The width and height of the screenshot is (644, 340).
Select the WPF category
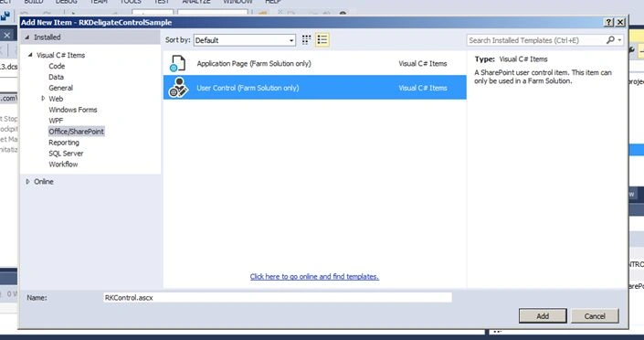(x=56, y=121)
